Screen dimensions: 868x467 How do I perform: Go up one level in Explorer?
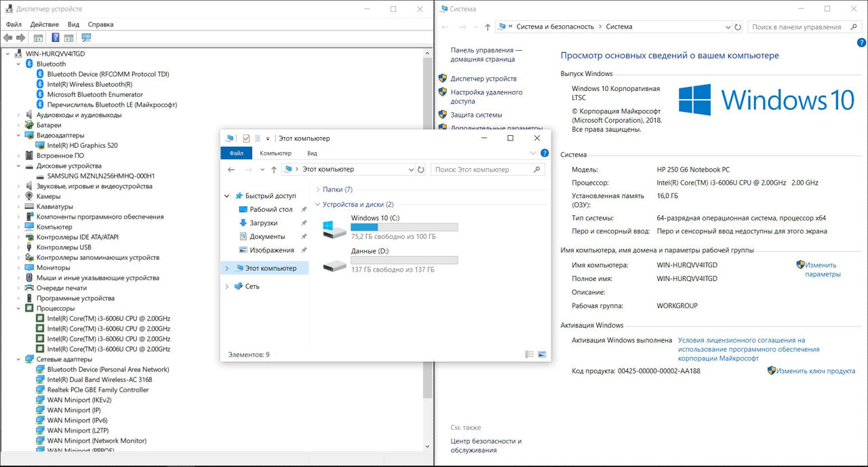274,170
